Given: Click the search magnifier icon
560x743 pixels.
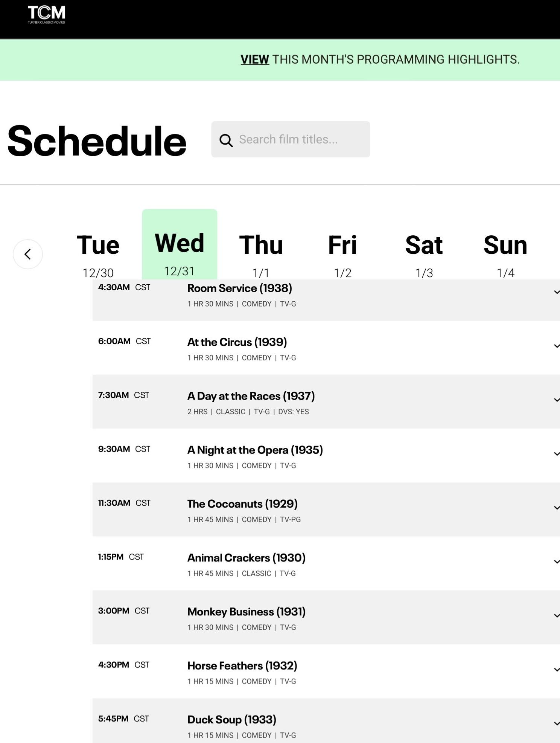Looking at the screenshot, I should click(226, 140).
